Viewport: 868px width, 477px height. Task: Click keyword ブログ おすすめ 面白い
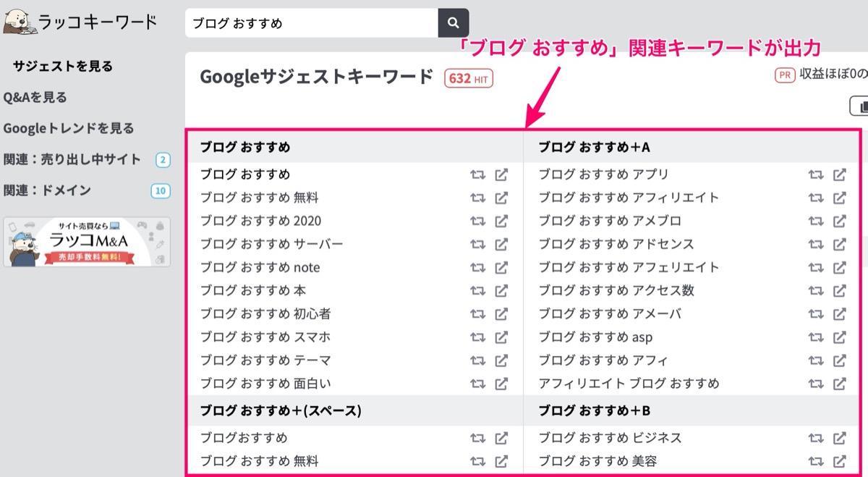(x=265, y=383)
